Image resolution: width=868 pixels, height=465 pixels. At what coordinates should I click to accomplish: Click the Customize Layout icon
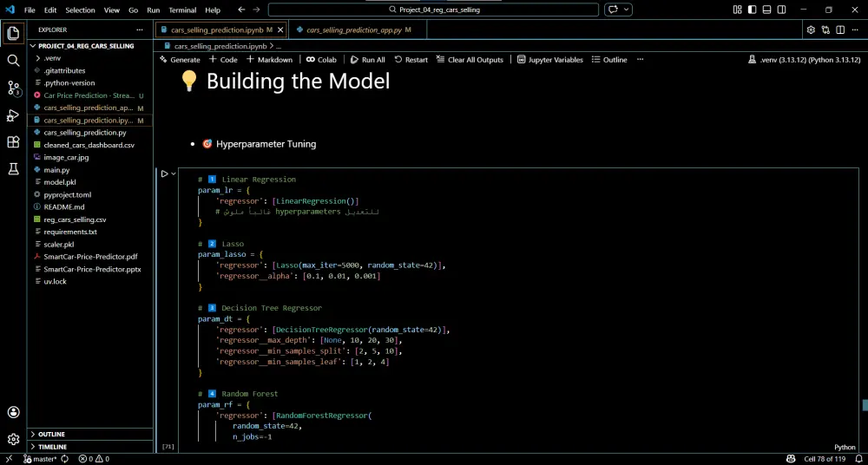pos(737,10)
